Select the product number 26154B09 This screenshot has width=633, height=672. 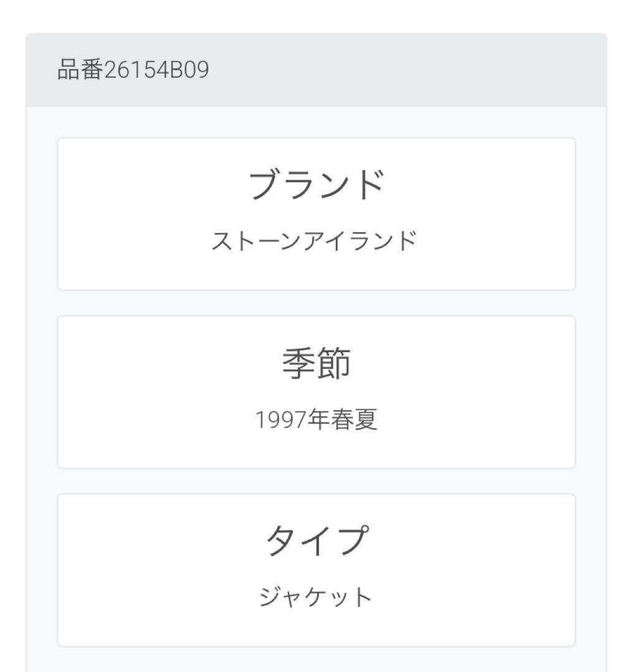coord(156,70)
